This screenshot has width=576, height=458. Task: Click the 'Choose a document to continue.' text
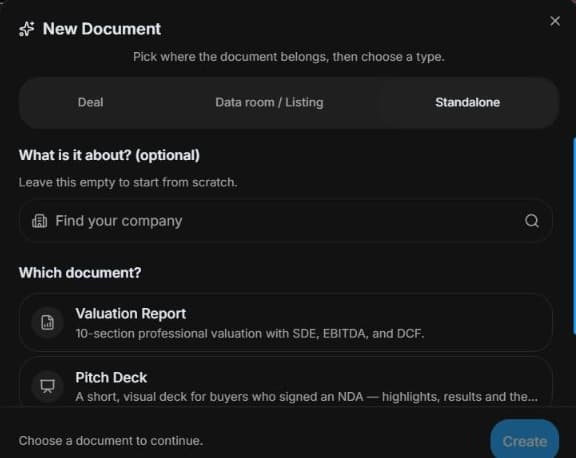coord(111,440)
